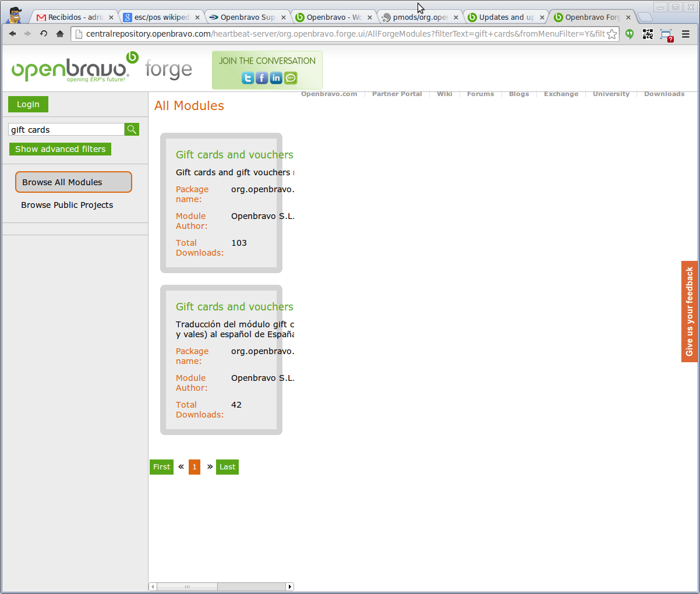Select page 1 in pagination

[195, 467]
